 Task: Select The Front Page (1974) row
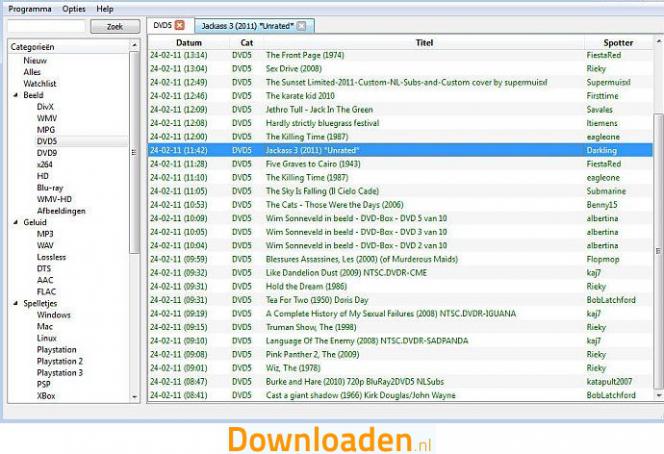pos(400,55)
